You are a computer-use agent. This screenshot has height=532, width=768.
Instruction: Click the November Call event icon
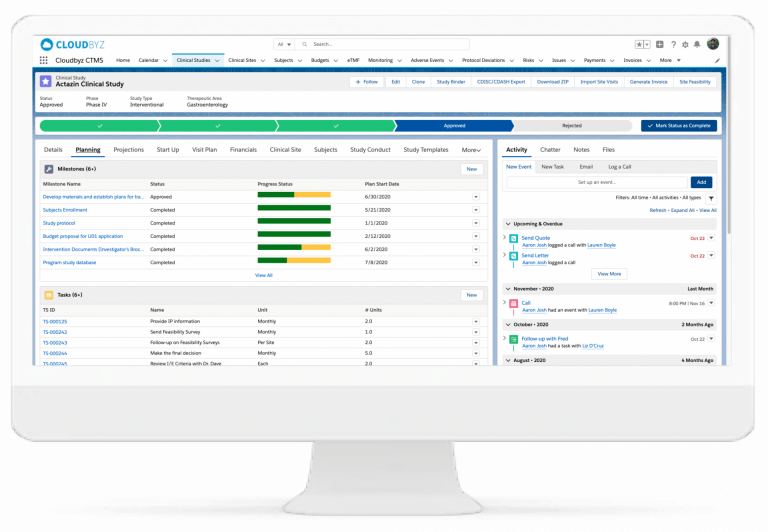click(514, 303)
